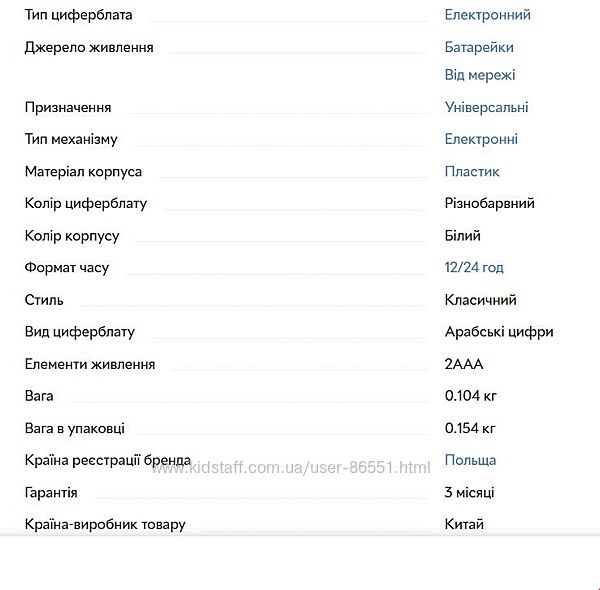Click the 0.154 кг packaged weight value
The image size is (600, 590).
[470, 428]
